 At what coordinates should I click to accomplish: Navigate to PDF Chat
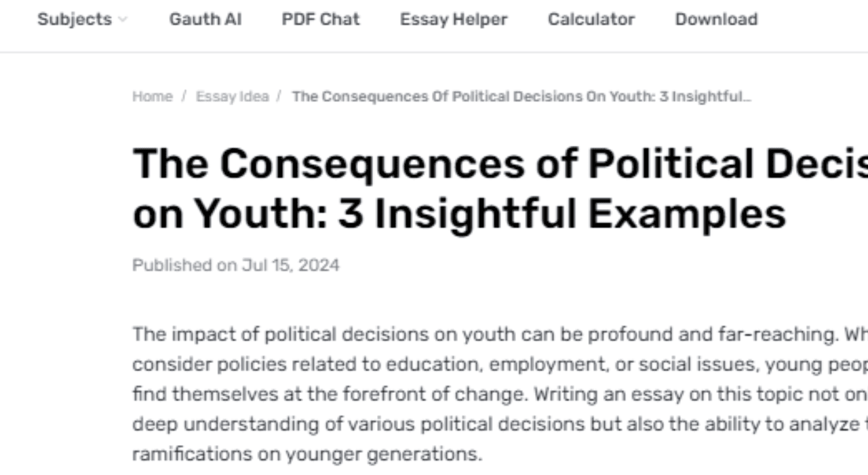[320, 19]
